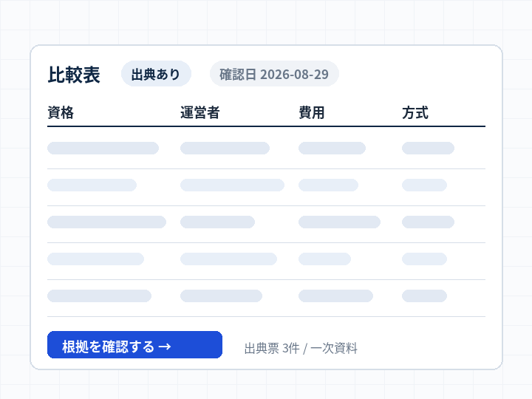Click the 資格 column header
Screen dimensions: 532x399
coord(61,112)
